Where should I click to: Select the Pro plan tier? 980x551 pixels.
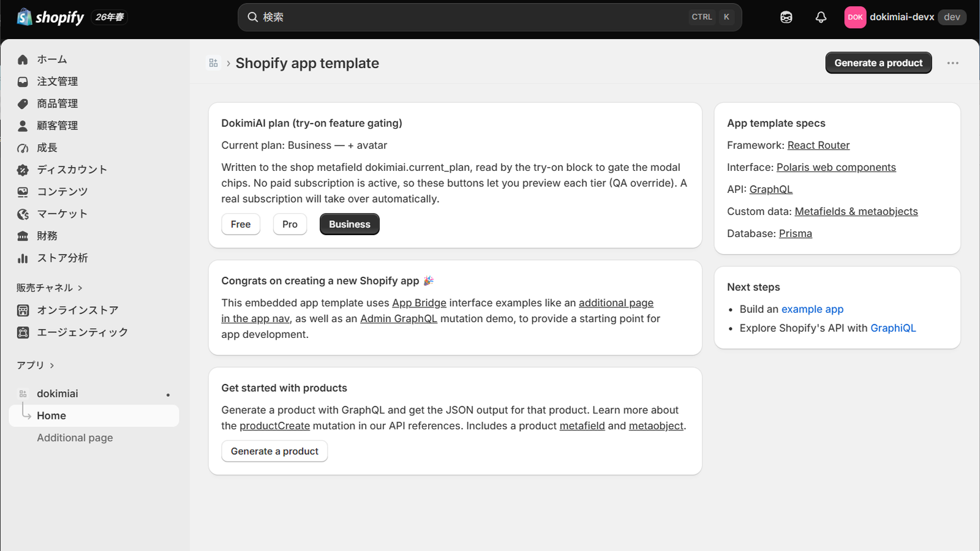click(290, 224)
